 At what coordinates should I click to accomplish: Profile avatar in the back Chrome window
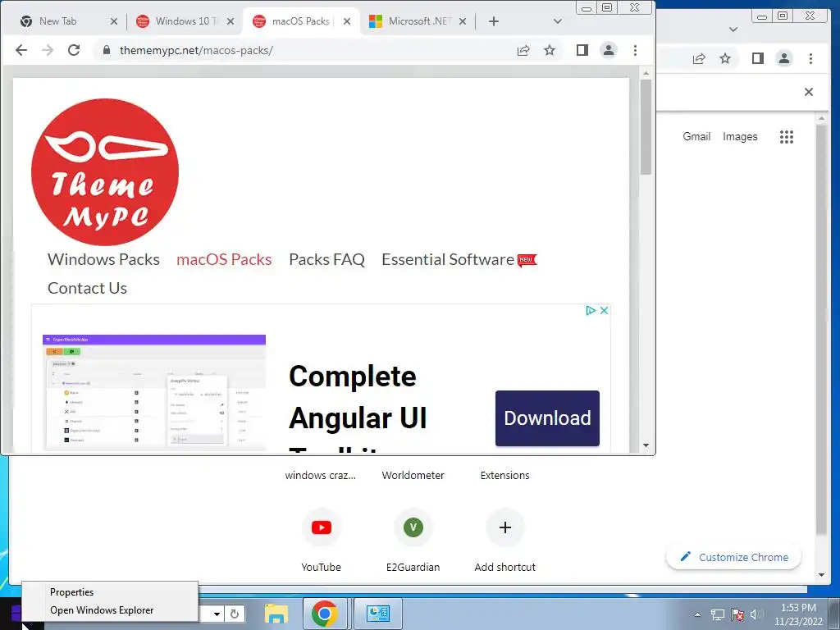click(784, 58)
